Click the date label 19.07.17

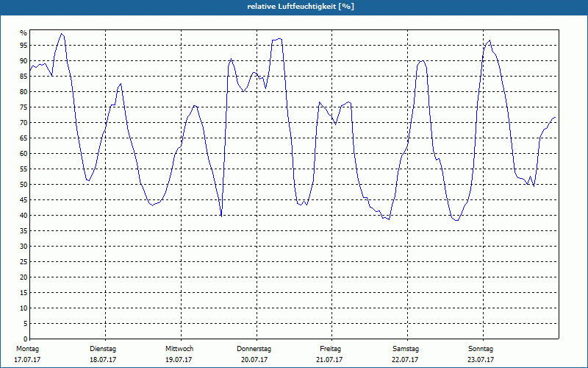pos(179,360)
